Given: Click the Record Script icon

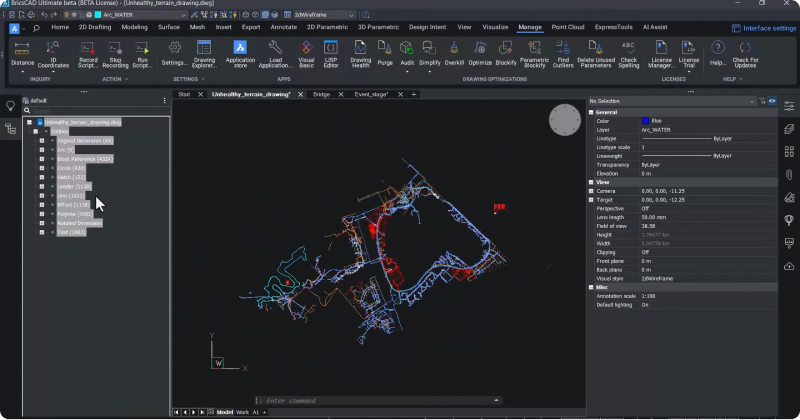Looking at the screenshot, I should click(88, 50).
